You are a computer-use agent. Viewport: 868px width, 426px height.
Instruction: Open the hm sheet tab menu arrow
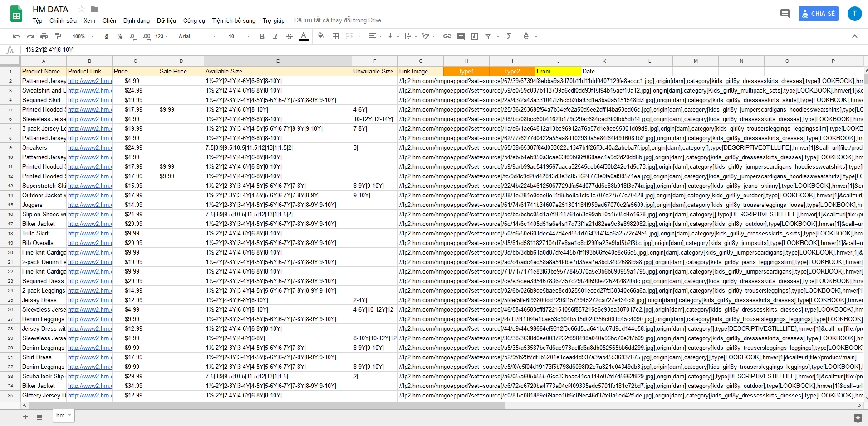[69, 416]
